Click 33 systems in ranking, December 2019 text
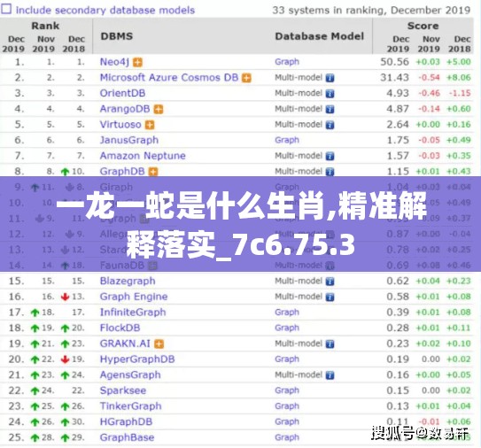The image size is (481, 448). [371, 10]
